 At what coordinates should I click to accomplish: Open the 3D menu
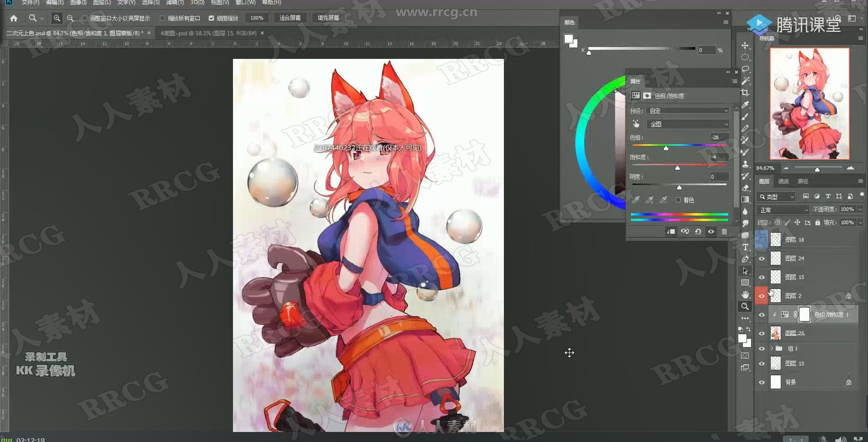pyautogui.click(x=197, y=2)
